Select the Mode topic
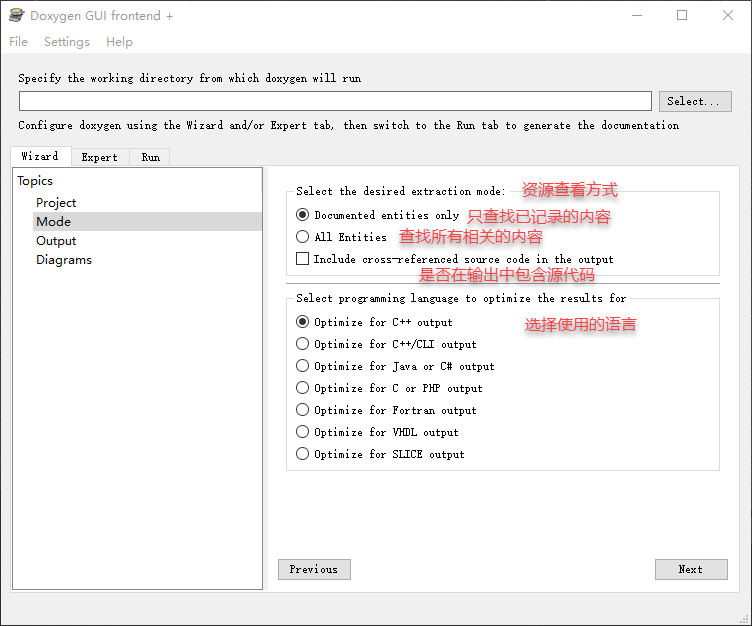 [x=148, y=222]
